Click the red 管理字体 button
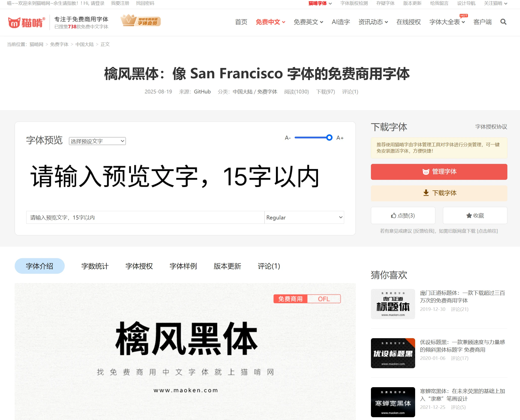The height and width of the screenshot is (420, 520). [439, 172]
